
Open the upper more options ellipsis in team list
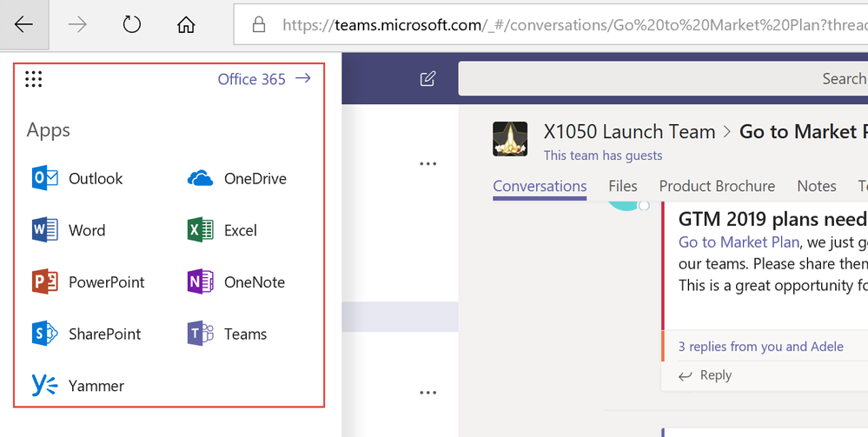pos(427,164)
